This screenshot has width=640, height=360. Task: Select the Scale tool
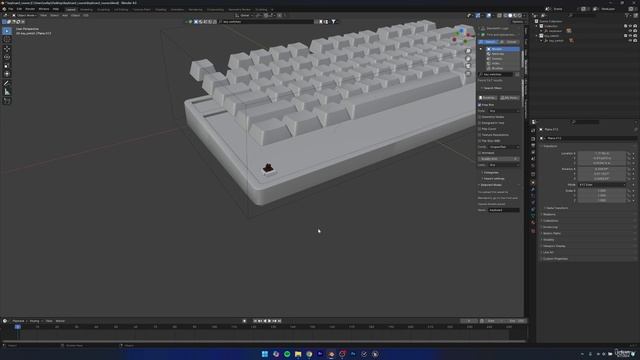tap(7, 66)
